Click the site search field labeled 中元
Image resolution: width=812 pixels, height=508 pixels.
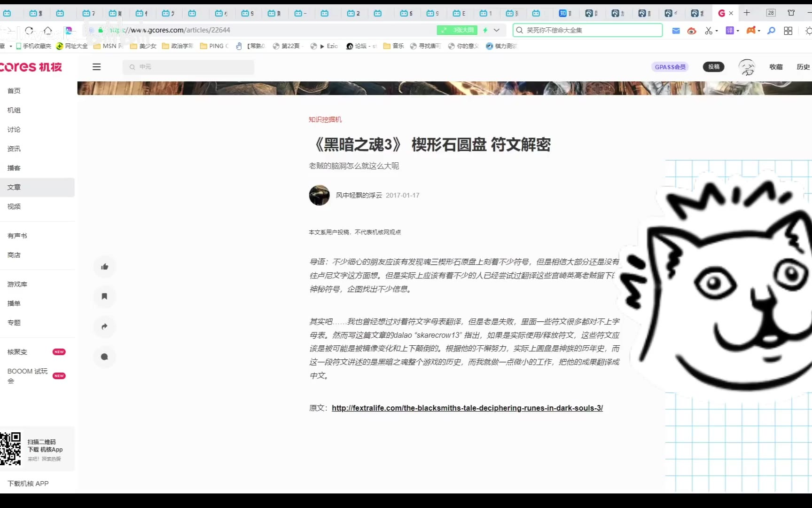188,67
